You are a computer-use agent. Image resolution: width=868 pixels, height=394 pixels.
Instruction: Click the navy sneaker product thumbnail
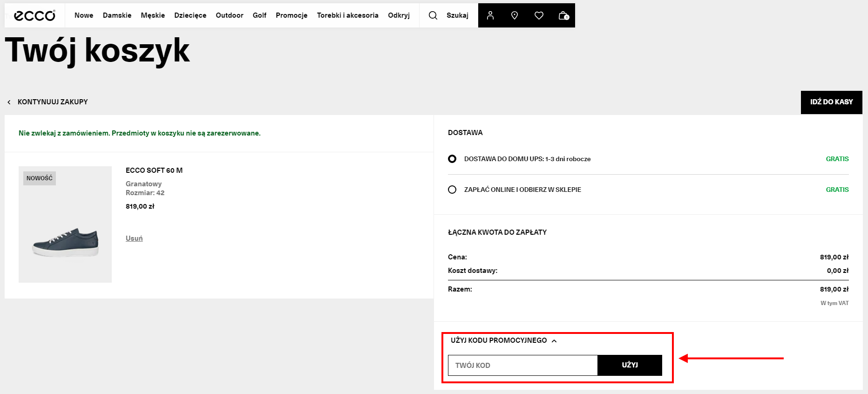click(x=65, y=224)
